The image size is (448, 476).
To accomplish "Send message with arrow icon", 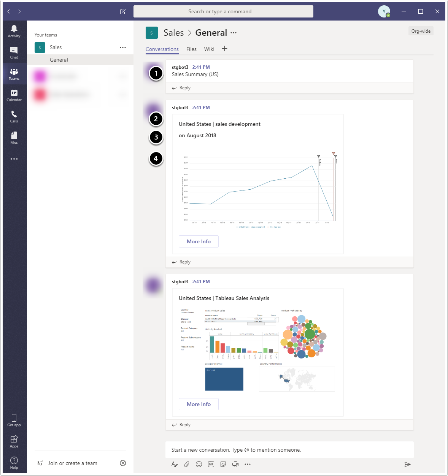I will (407, 464).
